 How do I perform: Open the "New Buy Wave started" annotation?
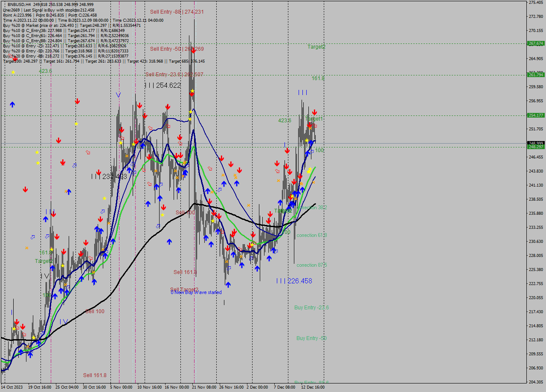(196, 292)
